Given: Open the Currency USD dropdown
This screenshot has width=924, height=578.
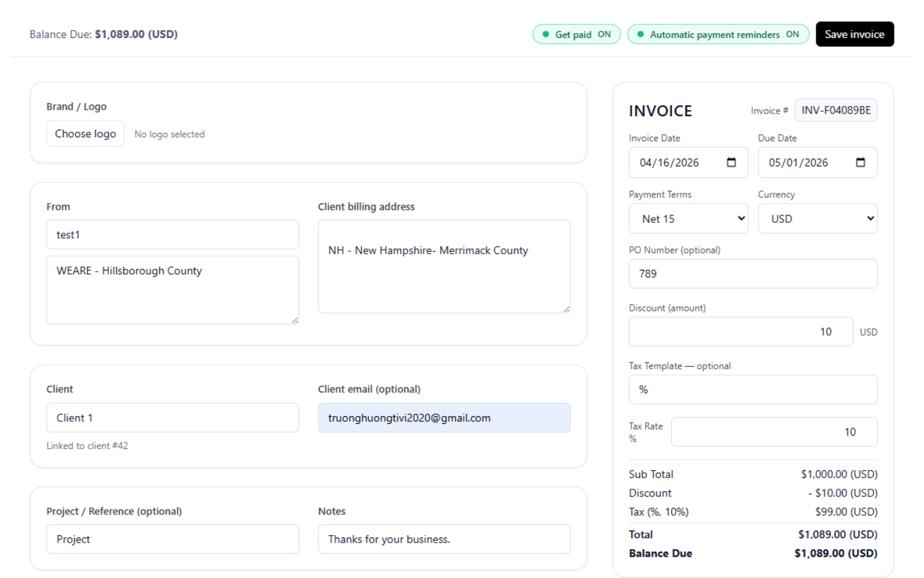Looking at the screenshot, I should 817,218.
